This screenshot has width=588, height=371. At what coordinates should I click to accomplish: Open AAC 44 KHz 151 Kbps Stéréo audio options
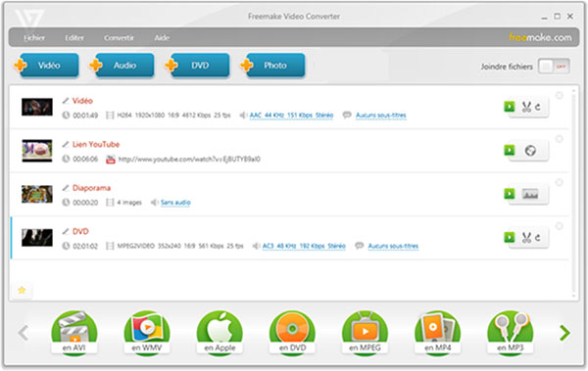(x=291, y=116)
